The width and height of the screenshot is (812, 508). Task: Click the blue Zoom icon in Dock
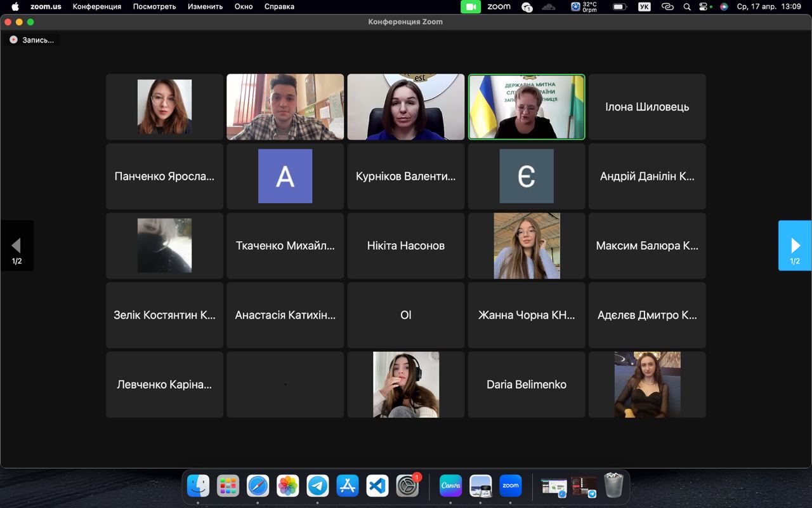(511, 486)
